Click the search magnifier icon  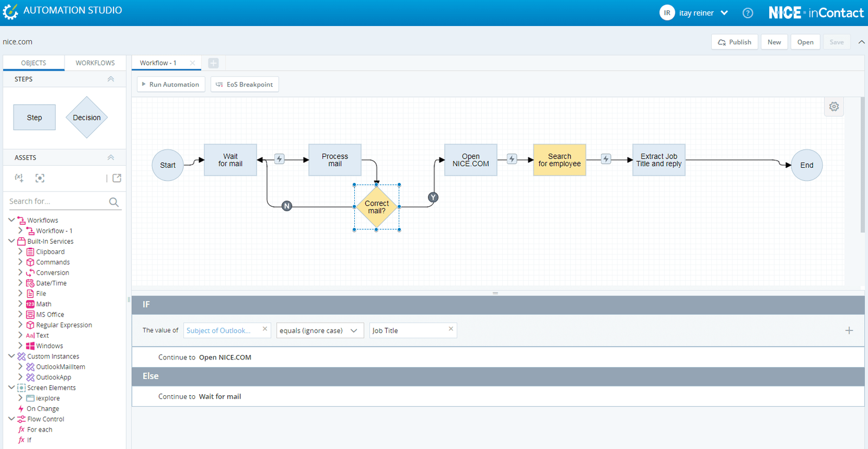click(x=113, y=202)
